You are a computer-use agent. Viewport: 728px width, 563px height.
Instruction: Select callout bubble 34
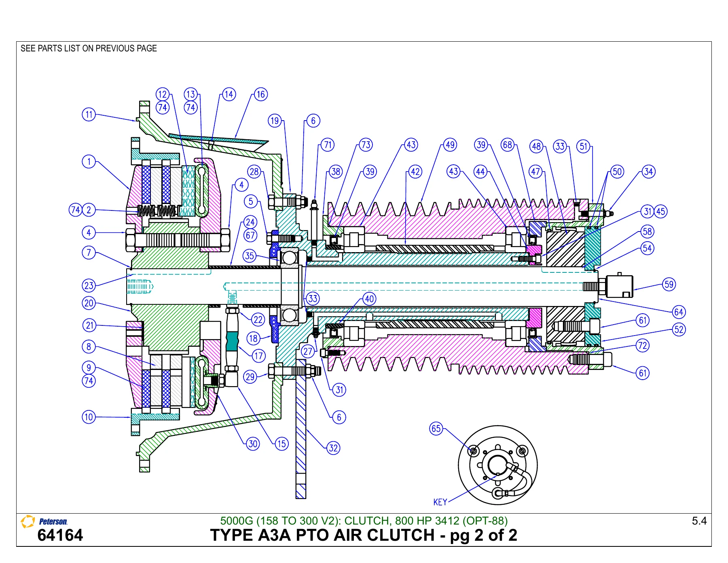(648, 172)
